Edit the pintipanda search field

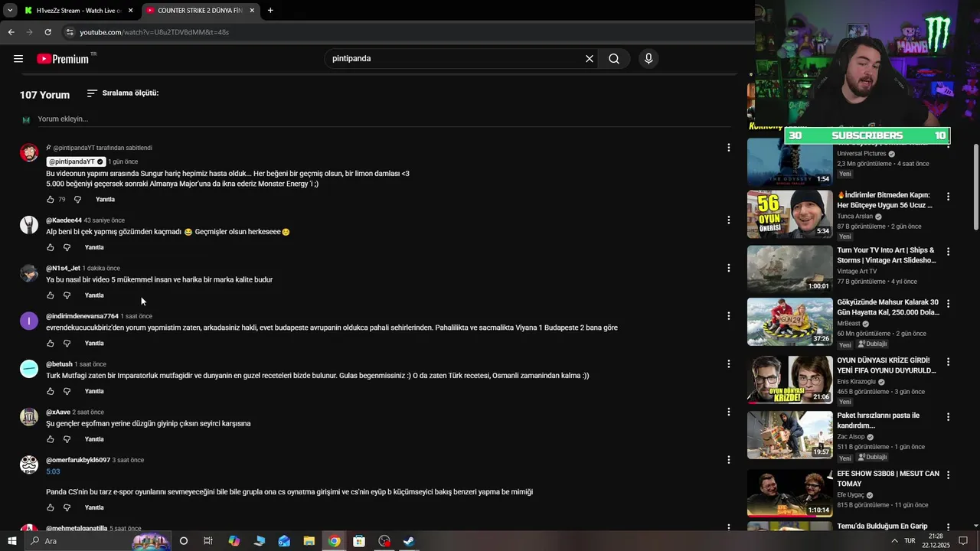coord(455,59)
